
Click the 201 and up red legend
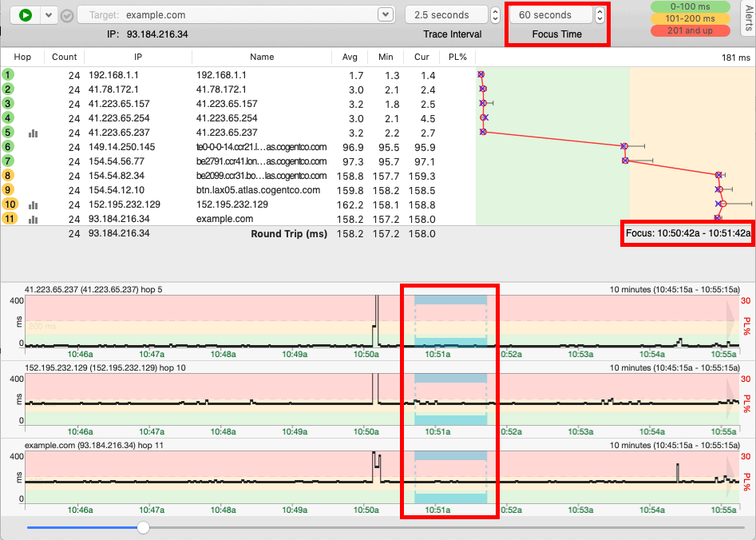point(690,30)
